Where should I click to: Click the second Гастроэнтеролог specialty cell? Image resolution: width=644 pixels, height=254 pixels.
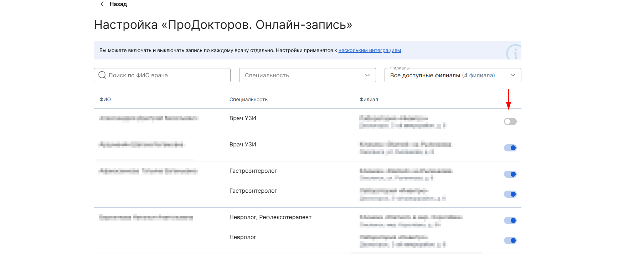[253, 191]
